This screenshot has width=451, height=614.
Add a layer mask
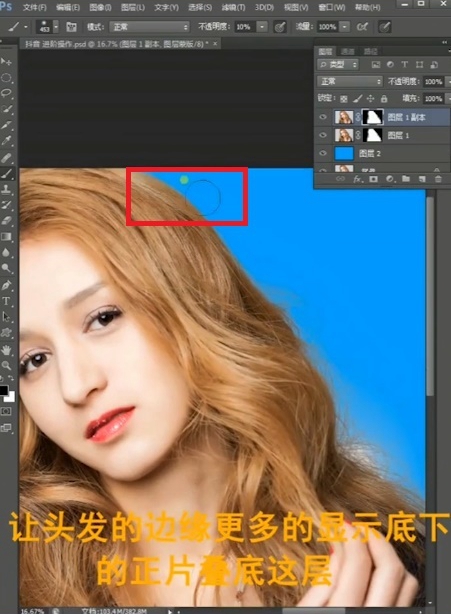373,179
